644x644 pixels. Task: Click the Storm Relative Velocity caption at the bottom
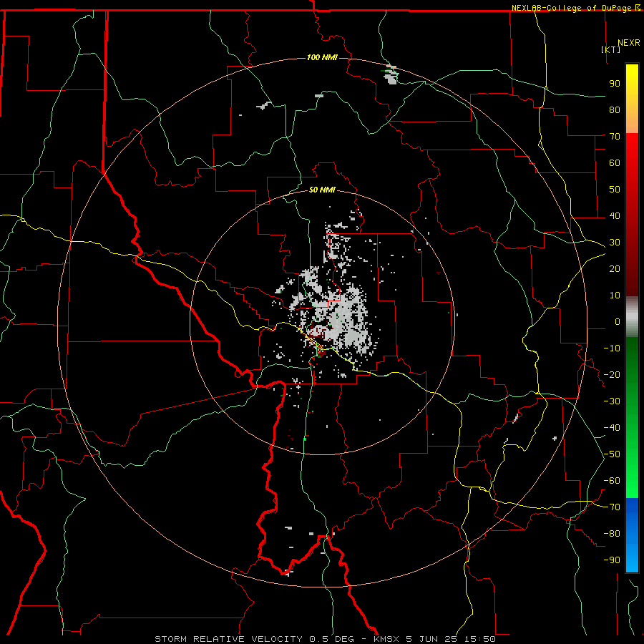coord(325,639)
